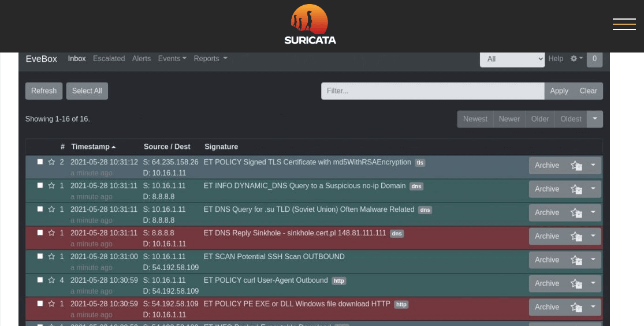Click the Signature column header
The width and height of the screenshot is (644, 326).
[221, 147]
